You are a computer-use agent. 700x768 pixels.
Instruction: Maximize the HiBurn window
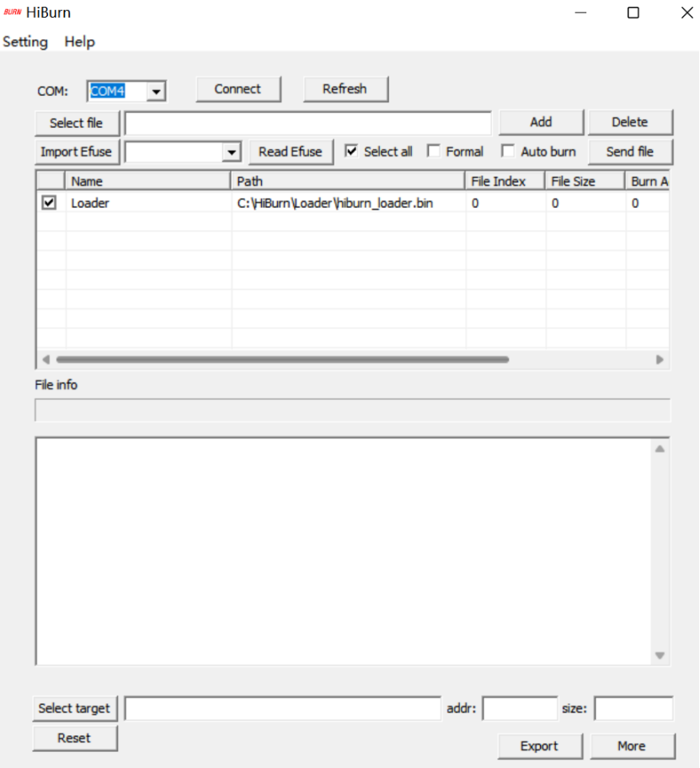(x=633, y=13)
